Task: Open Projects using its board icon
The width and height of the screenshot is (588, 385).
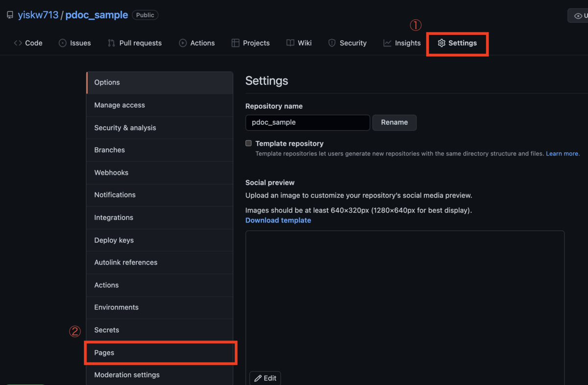Action: 235,43
